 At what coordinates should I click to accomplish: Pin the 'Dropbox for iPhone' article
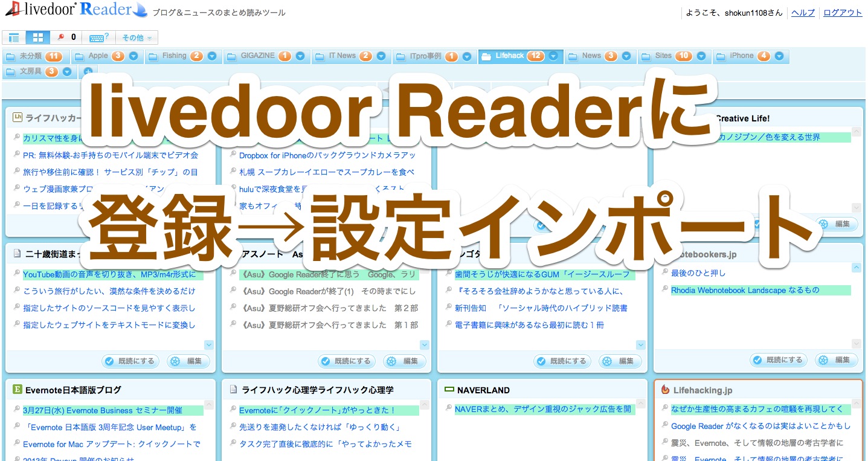pos(233,155)
